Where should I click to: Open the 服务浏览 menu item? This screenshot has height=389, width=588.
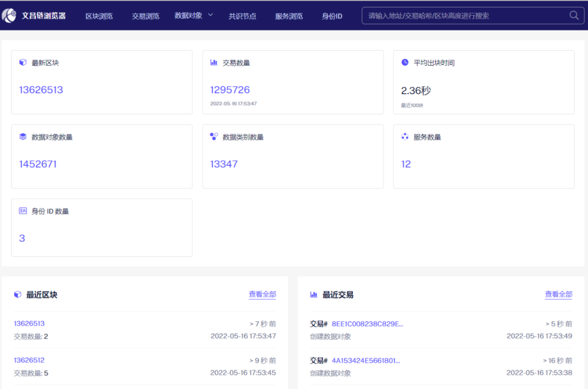tap(289, 16)
